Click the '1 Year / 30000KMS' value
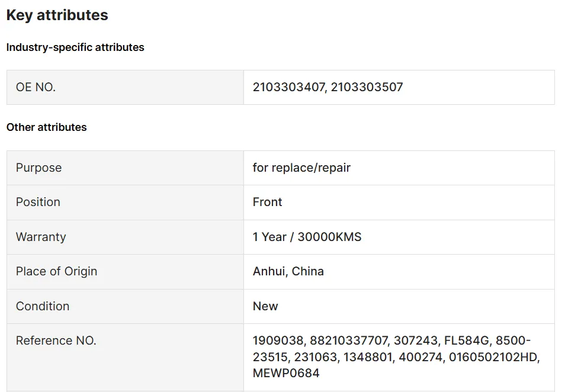 click(307, 237)
